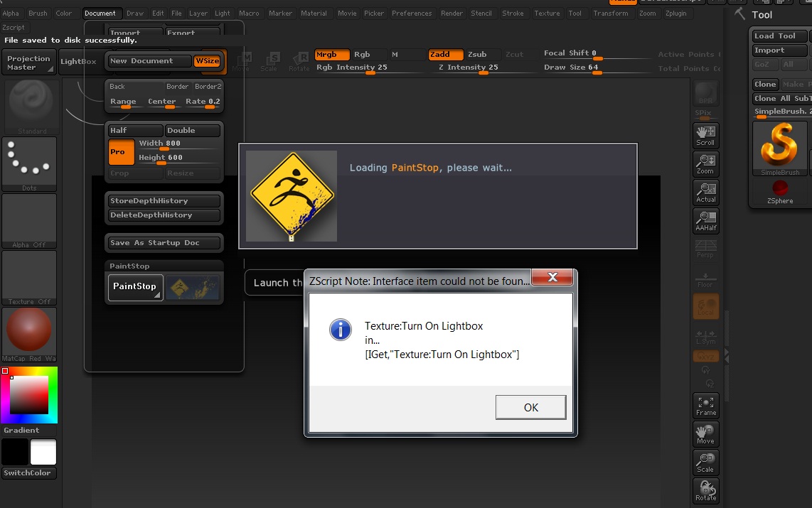
Task: Enable the Zsub mode
Action: coord(483,54)
